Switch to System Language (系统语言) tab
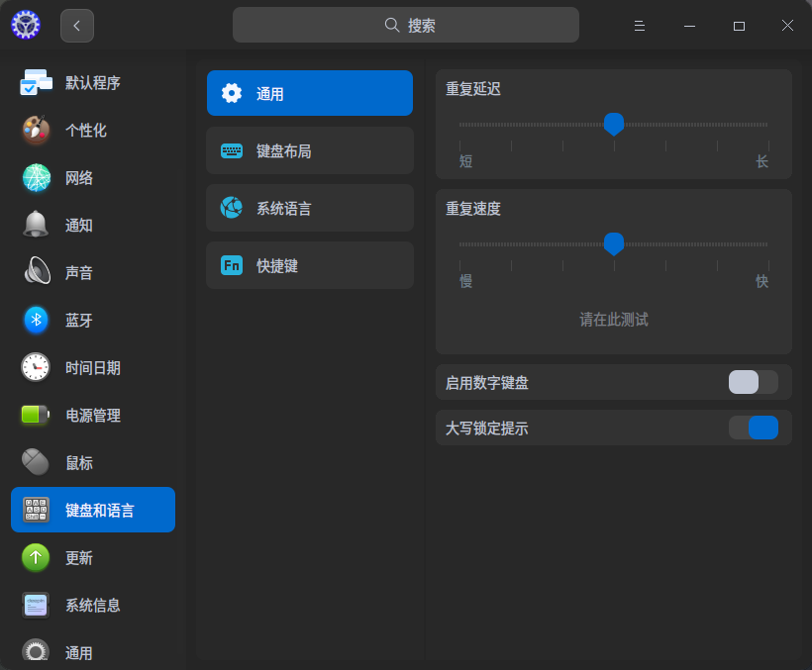The image size is (812, 670). tap(310, 209)
